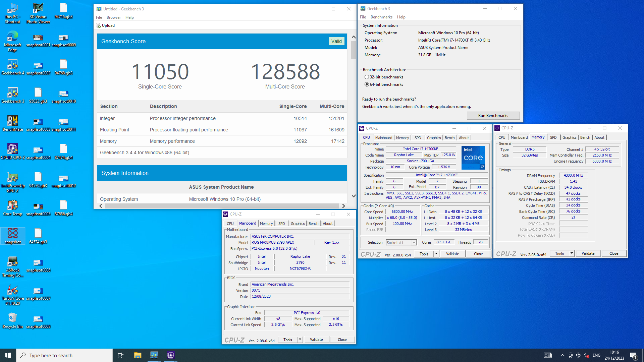Open CPUID CPU-Z desktop shortcut

pos(13,152)
